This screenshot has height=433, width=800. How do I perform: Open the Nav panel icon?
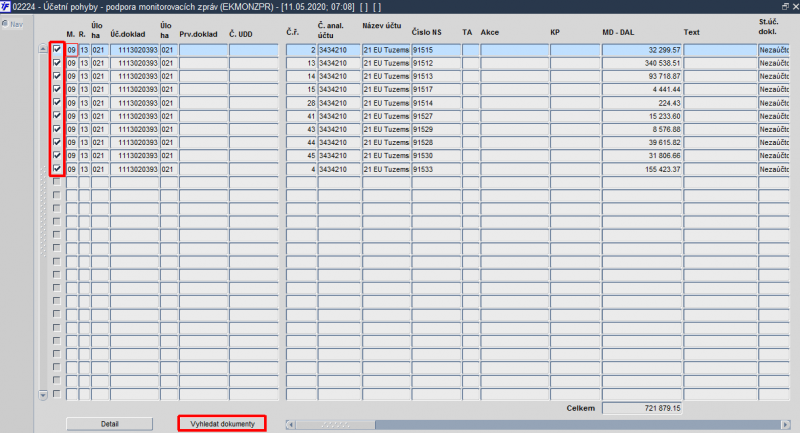point(5,23)
